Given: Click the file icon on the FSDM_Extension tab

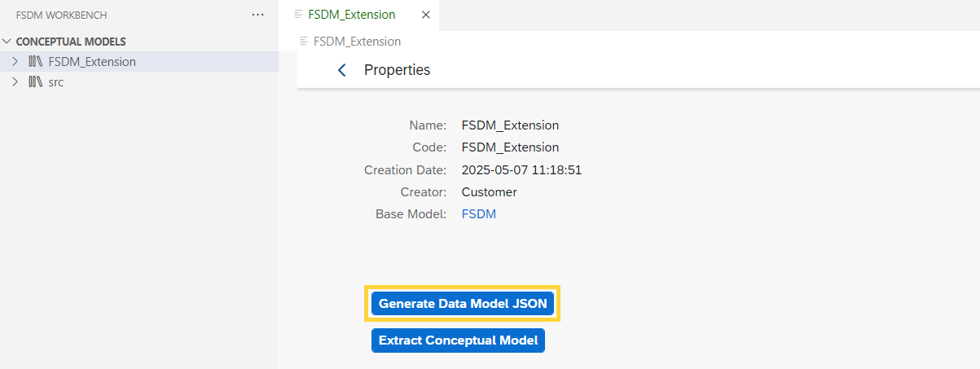Looking at the screenshot, I should 298,15.
